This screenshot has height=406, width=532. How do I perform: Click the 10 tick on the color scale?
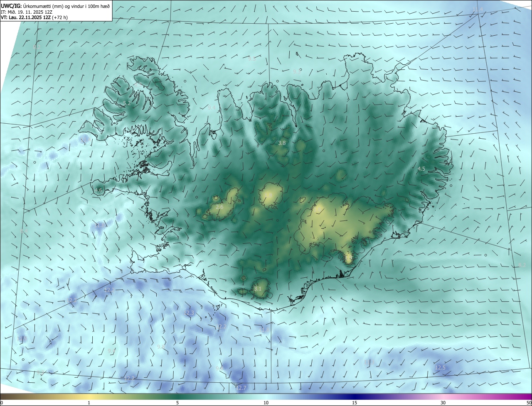[266, 403]
